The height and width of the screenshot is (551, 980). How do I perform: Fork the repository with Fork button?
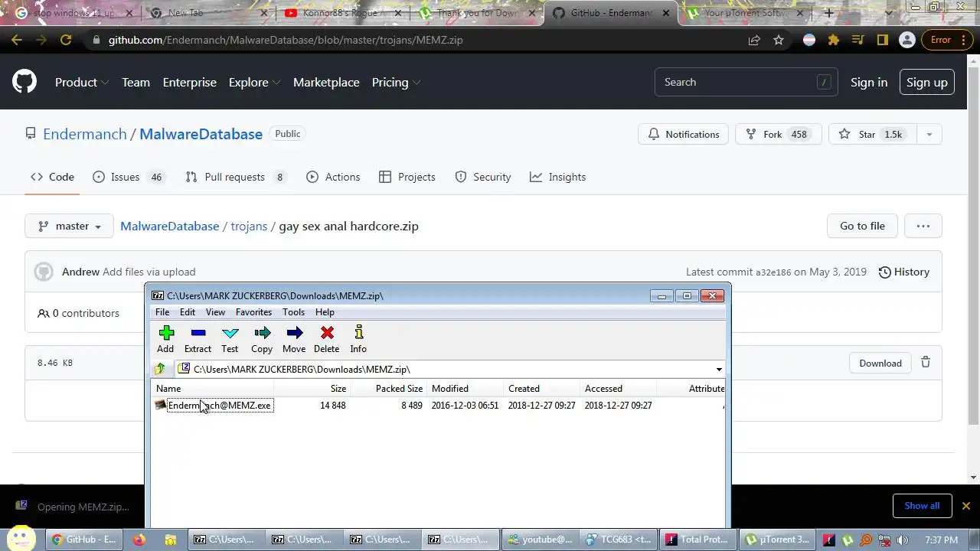(x=779, y=134)
